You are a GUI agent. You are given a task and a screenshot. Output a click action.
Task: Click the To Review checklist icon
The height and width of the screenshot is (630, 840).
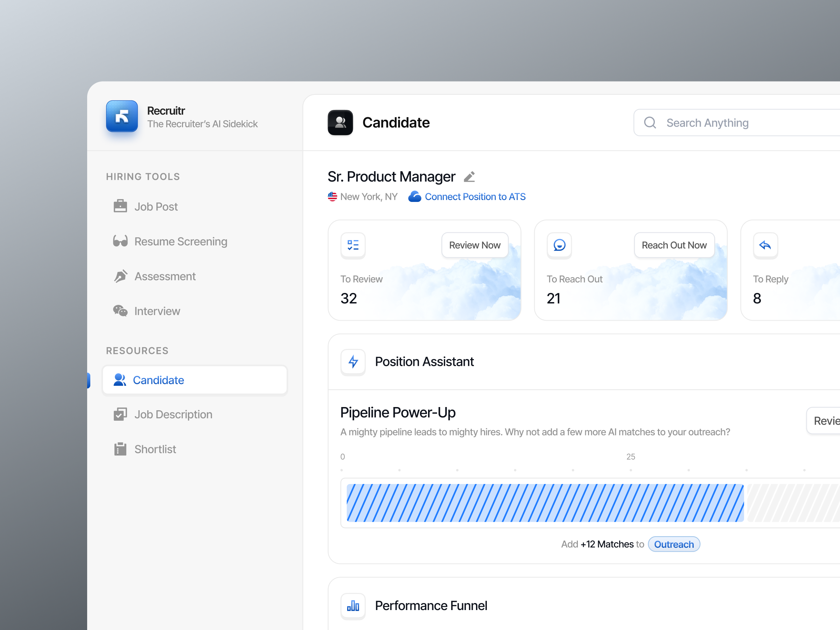(352, 245)
